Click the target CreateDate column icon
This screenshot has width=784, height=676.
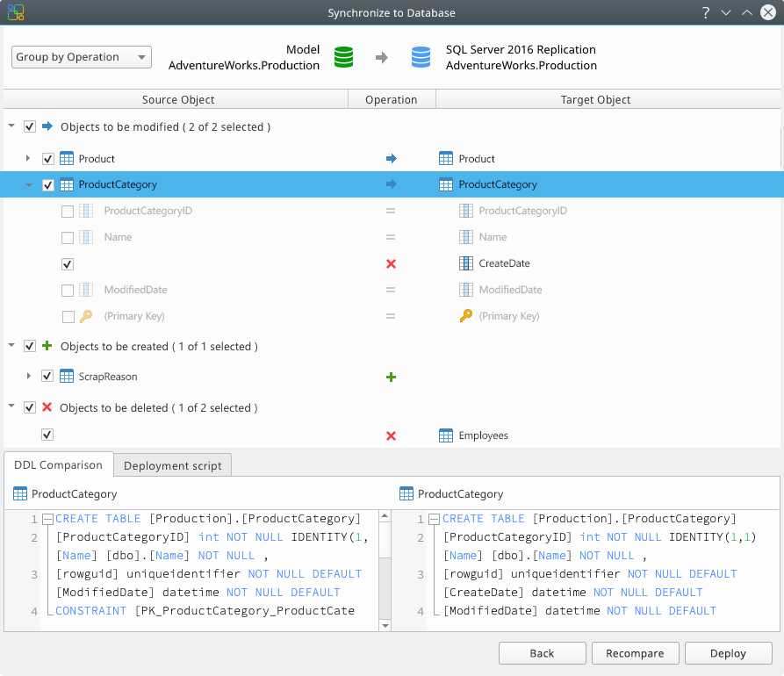coord(465,263)
